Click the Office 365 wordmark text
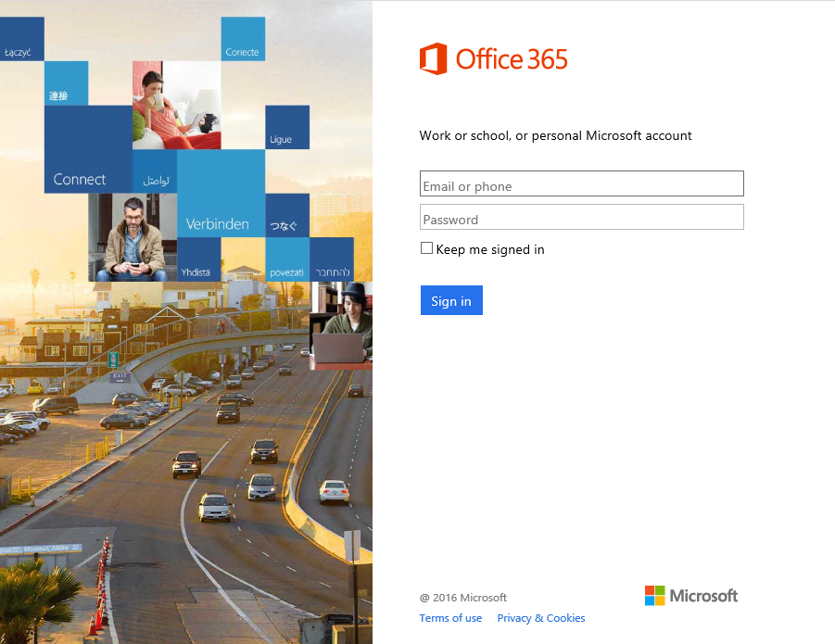This screenshot has width=835, height=644. pos(512,59)
